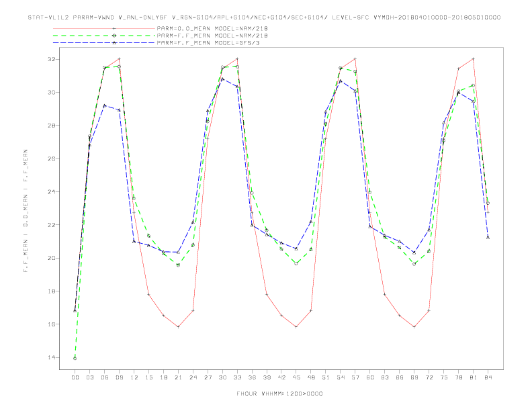Click x-axis forecast hour label 78
Screen dimensions: 532x411
click(x=459, y=377)
